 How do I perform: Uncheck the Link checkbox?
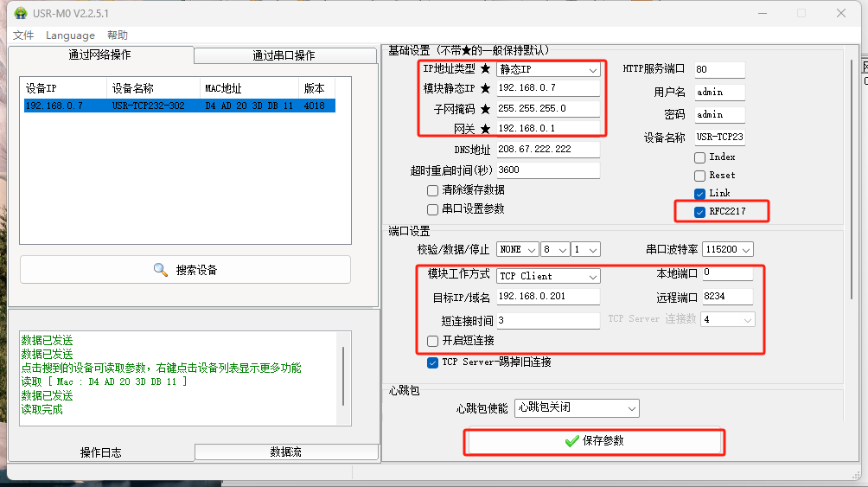pyautogui.click(x=699, y=194)
